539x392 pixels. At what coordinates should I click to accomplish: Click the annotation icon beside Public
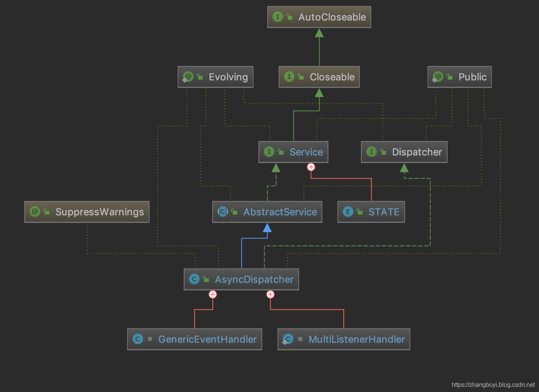[x=438, y=77]
